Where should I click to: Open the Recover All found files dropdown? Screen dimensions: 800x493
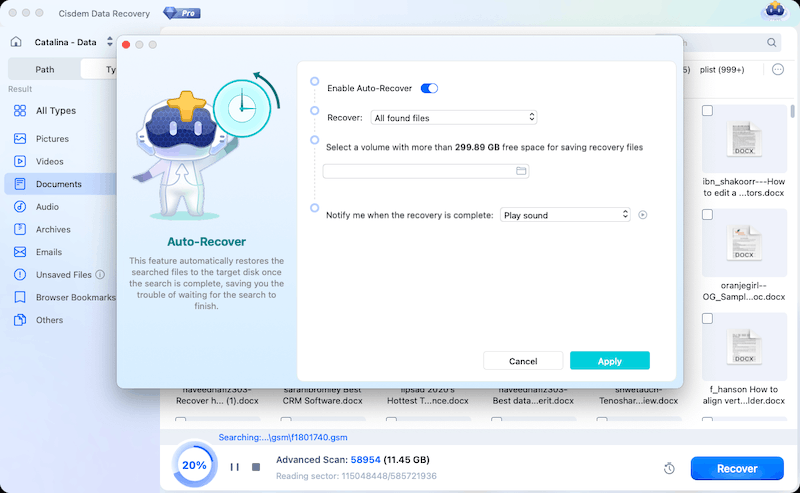click(453, 118)
